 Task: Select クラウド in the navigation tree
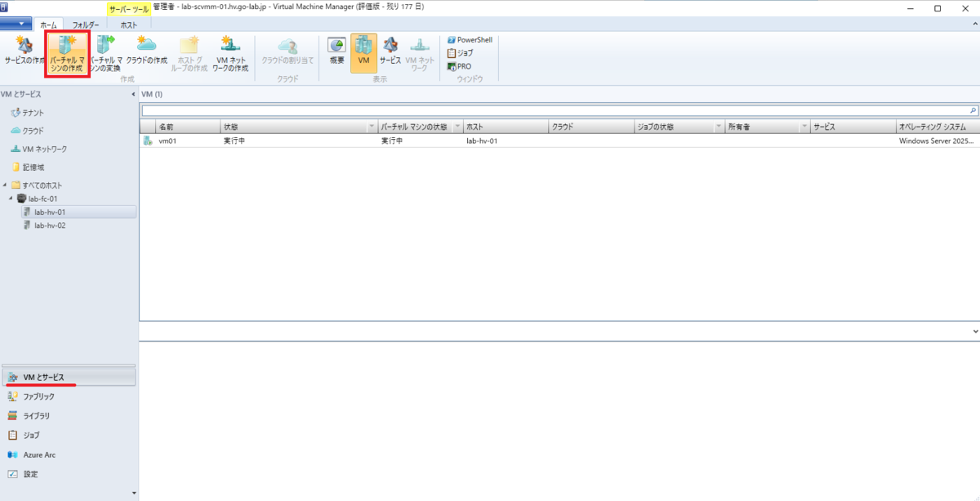point(28,131)
